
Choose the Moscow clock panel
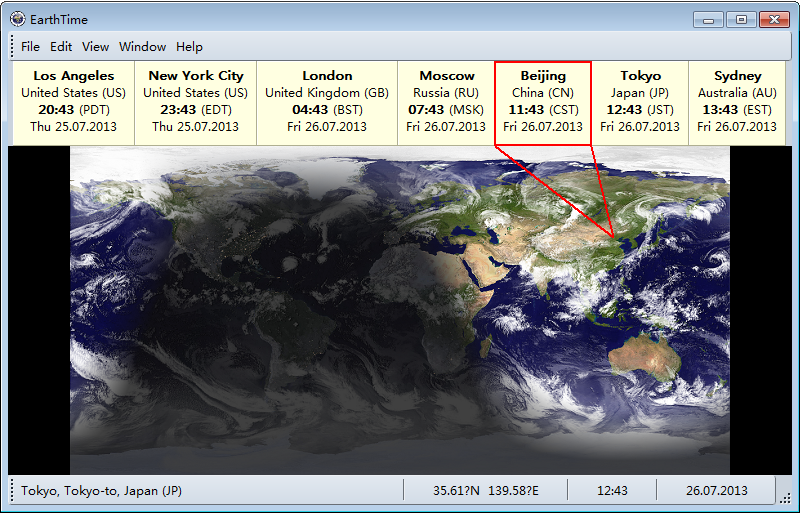click(447, 102)
